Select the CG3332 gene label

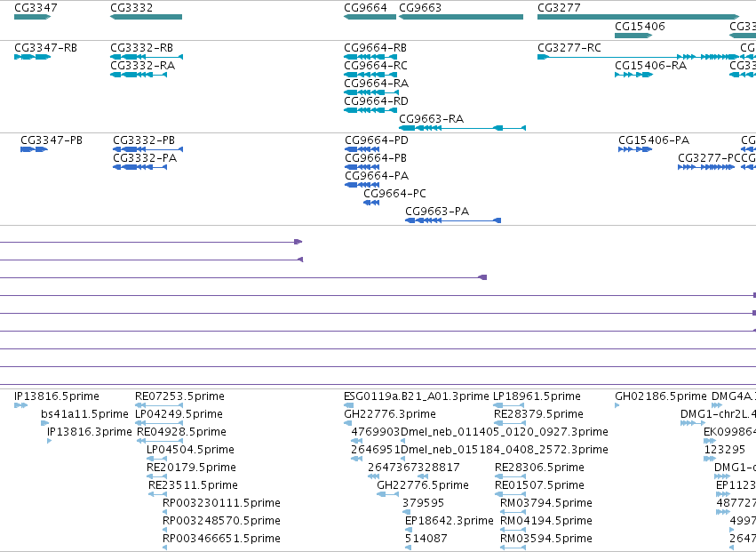(x=131, y=8)
